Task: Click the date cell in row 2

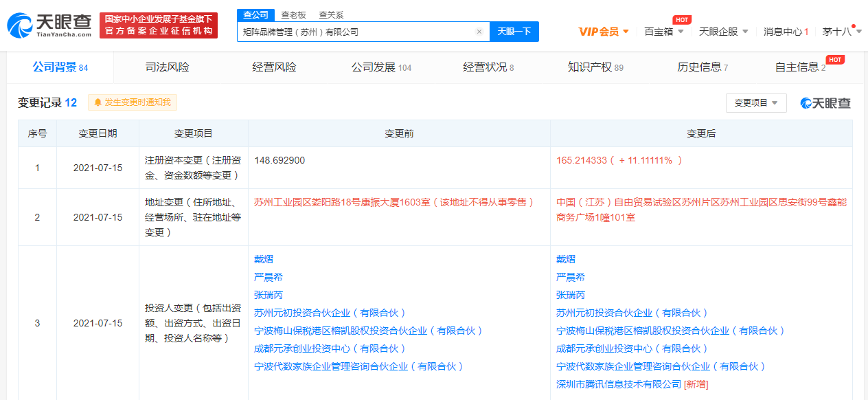Action: (x=98, y=217)
